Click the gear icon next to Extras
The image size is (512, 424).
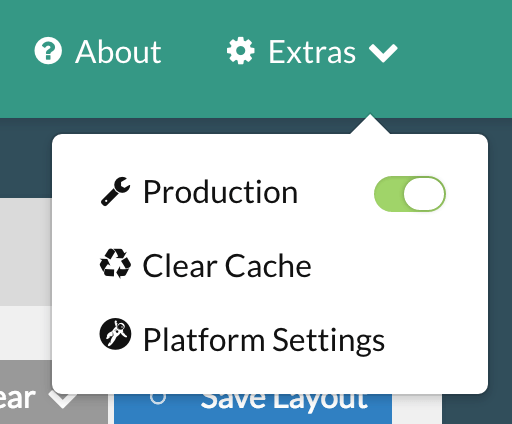pyautogui.click(x=241, y=51)
